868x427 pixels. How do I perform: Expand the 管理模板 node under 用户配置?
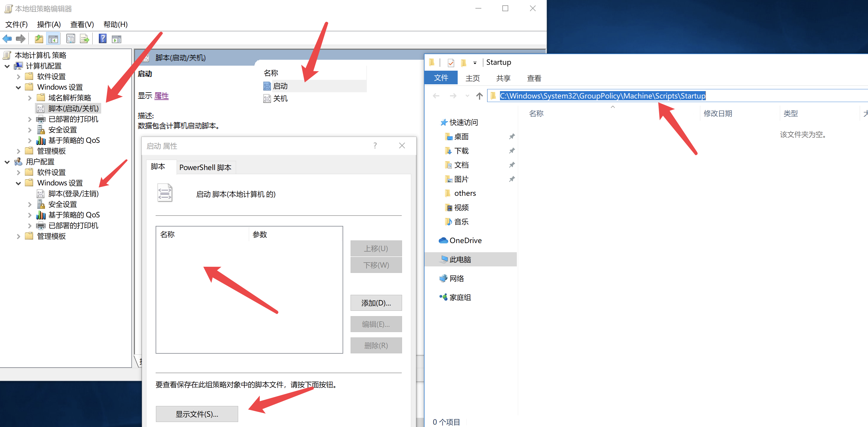point(19,236)
